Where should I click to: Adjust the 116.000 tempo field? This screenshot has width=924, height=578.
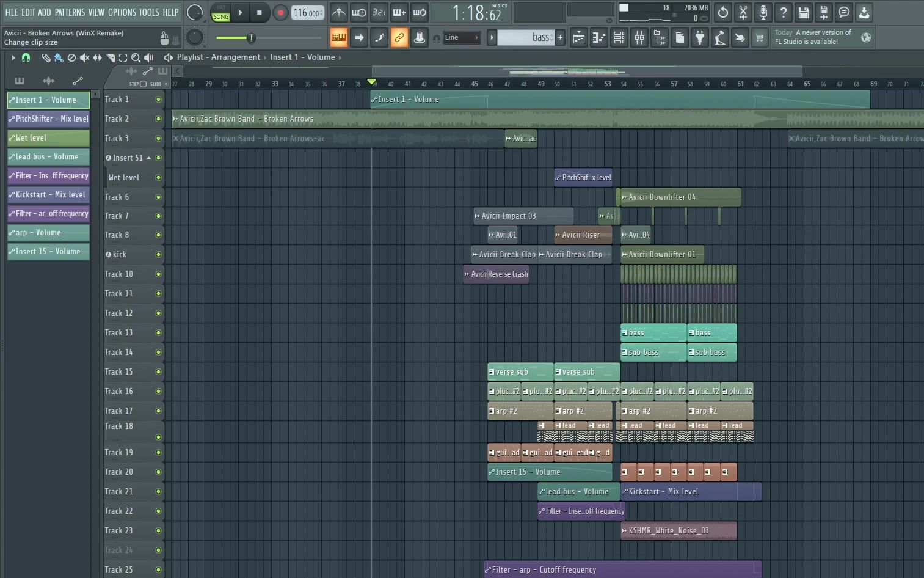pyautogui.click(x=308, y=12)
